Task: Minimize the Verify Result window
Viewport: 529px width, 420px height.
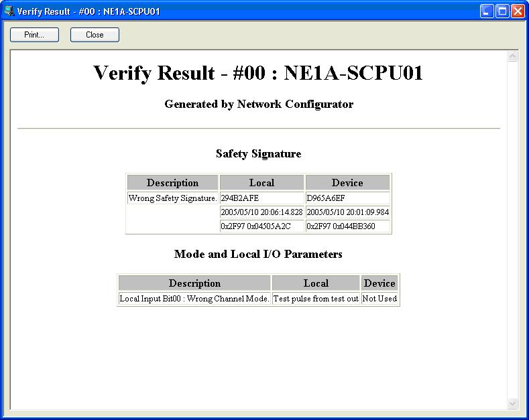Action: (487, 11)
